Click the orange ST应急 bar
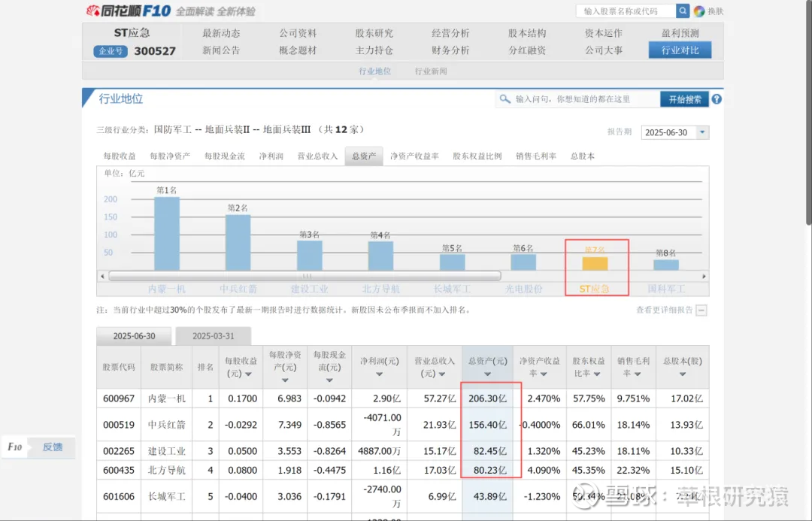812x521 pixels. click(595, 264)
